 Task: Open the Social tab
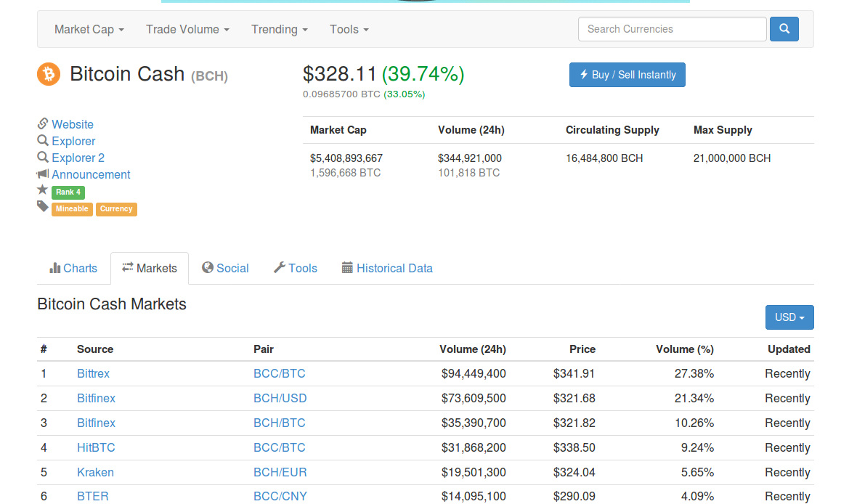click(225, 269)
